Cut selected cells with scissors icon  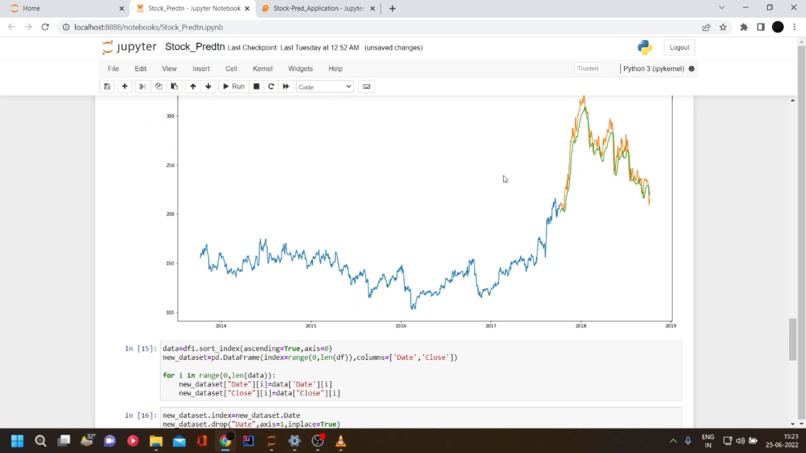[142, 86]
